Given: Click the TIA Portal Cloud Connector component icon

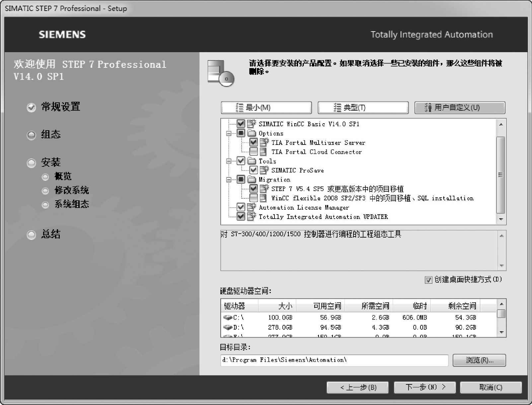Looking at the screenshot, I should point(263,152).
